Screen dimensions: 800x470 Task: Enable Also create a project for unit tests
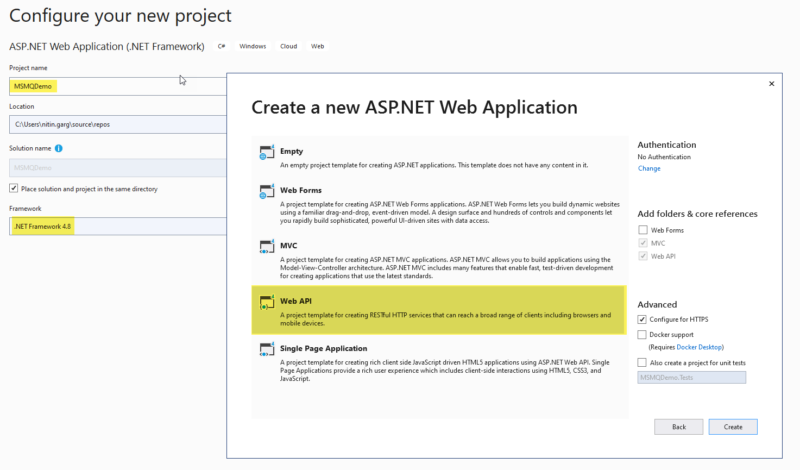coord(642,361)
